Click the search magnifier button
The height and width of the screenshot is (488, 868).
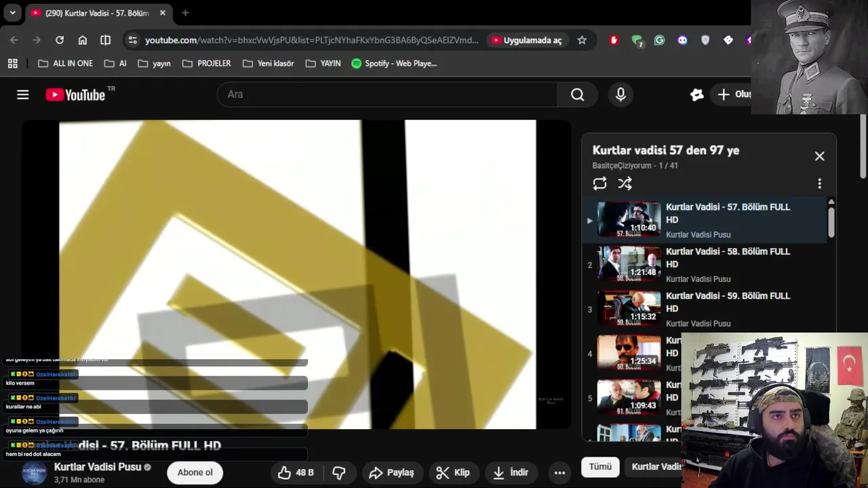[x=577, y=95]
